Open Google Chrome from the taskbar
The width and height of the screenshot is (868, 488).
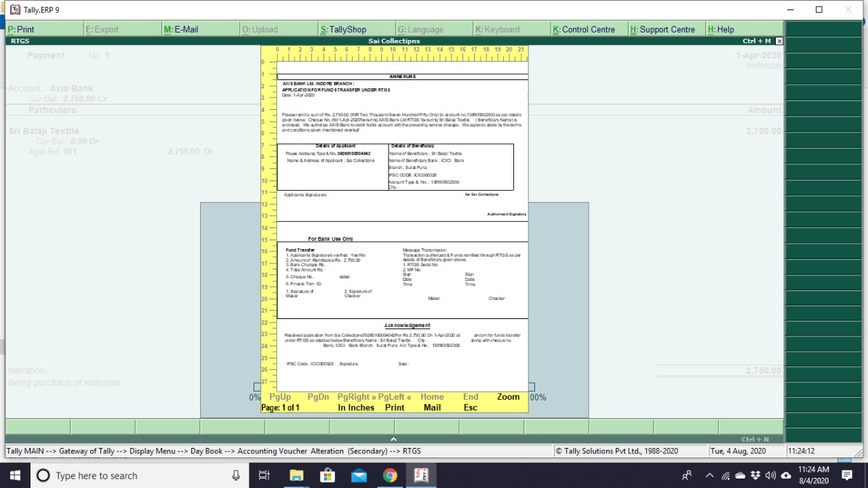390,475
